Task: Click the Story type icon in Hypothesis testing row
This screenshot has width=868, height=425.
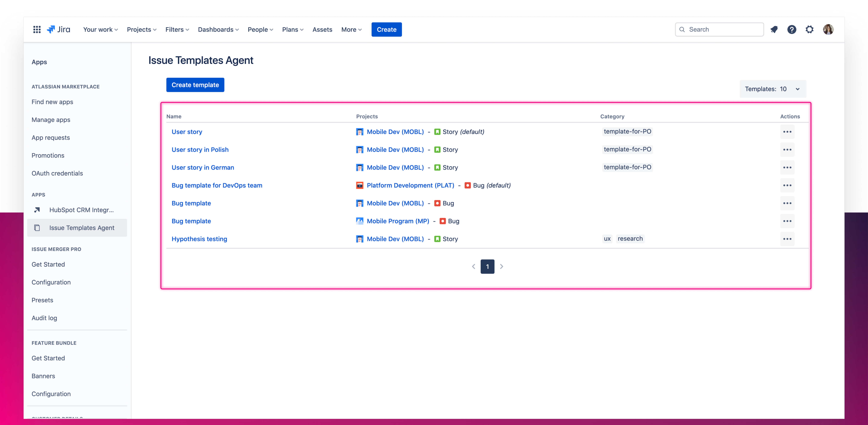Action: (x=437, y=239)
